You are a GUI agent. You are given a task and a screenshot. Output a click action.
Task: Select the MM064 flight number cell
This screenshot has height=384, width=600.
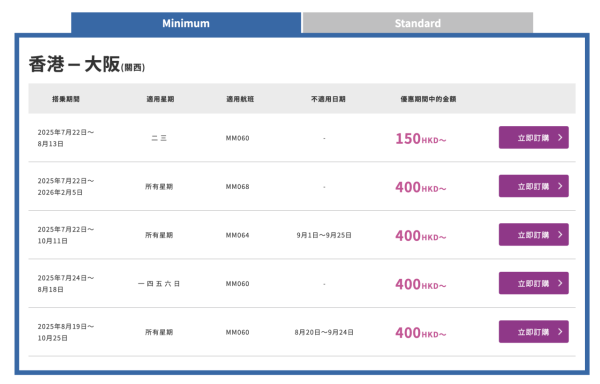pos(237,235)
